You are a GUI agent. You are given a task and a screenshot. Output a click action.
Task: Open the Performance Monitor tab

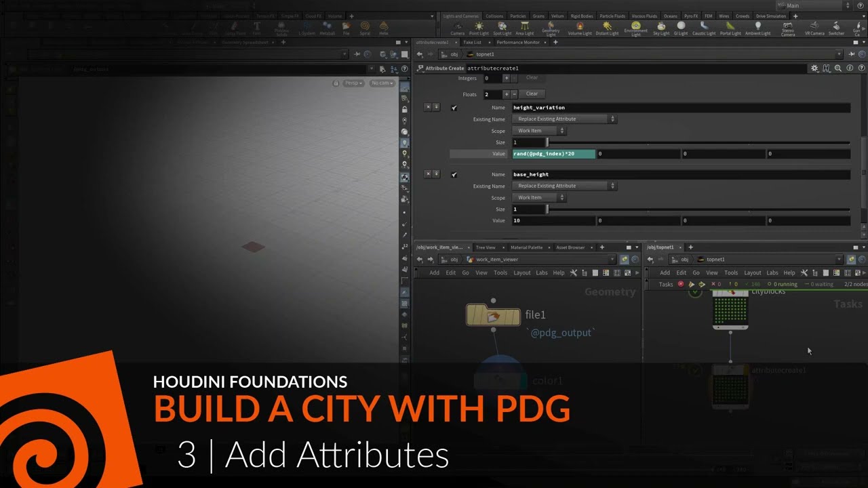coord(518,42)
